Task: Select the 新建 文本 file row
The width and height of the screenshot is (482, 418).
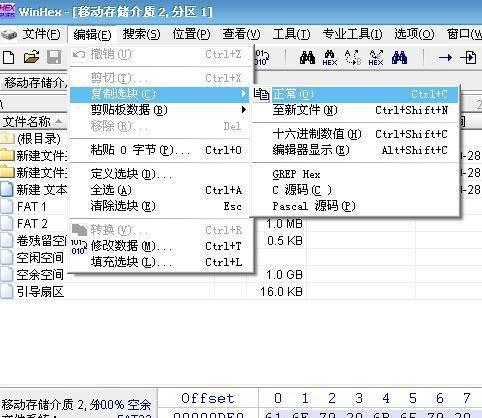Action: (33, 189)
